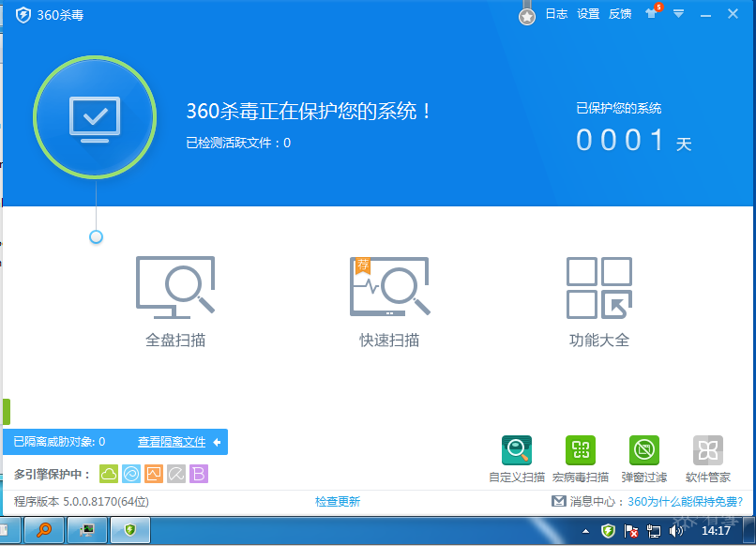This screenshot has height=546, width=756.
Task: Click the green cloud engine icon
Action: tap(109, 474)
